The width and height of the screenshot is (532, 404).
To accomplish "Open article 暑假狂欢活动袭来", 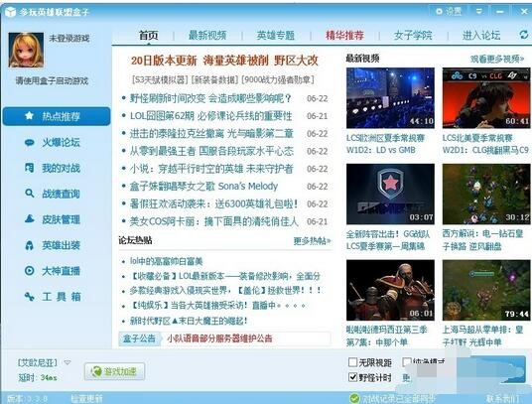I will coord(214,203).
